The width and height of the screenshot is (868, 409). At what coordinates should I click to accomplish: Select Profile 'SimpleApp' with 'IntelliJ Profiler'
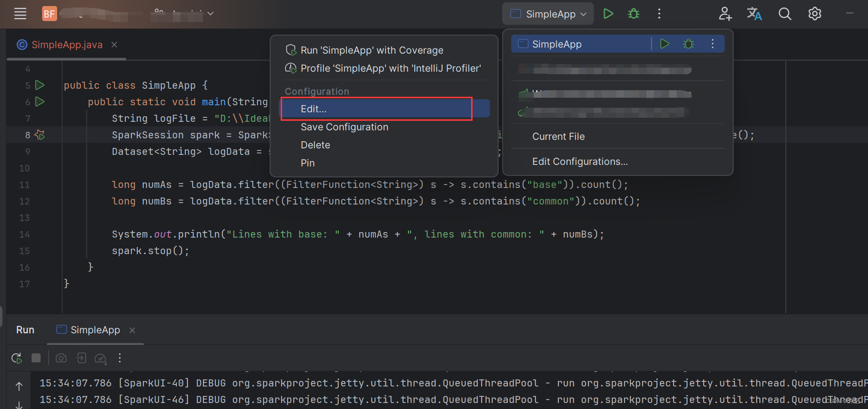coord(383,68)
